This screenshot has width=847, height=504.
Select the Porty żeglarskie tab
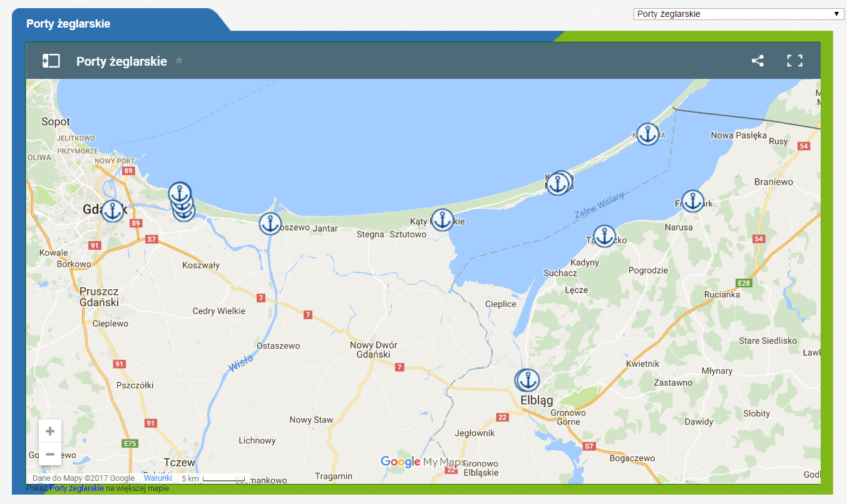[x=68, y=24]
